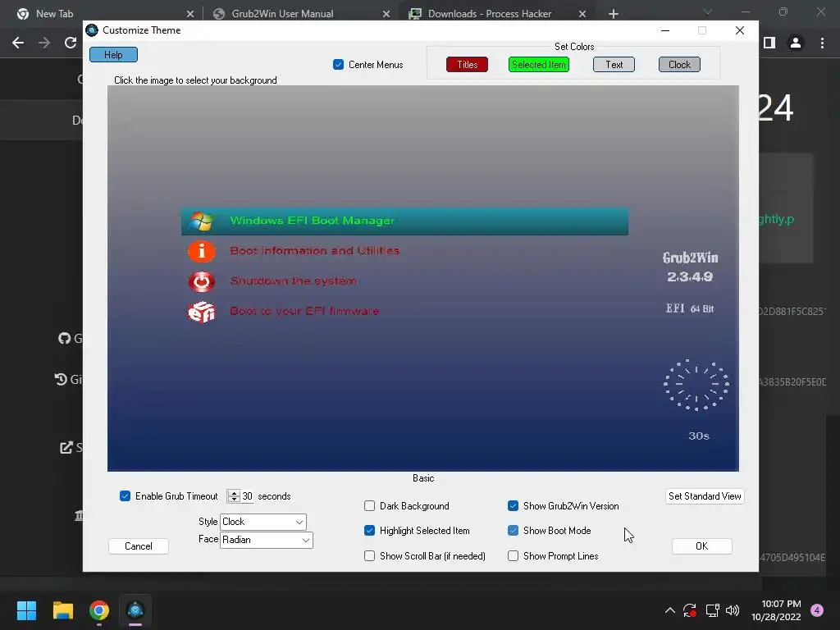840x630 pixels.
Task: Click the EFI 64 Bit boot mode text
Action: coord(689,308)
